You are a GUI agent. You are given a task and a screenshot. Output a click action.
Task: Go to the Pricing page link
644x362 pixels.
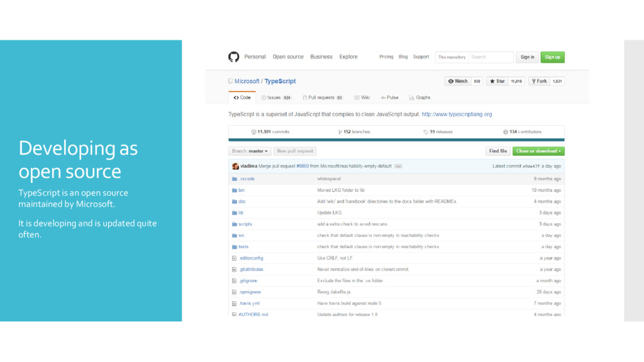coord(386,57)
